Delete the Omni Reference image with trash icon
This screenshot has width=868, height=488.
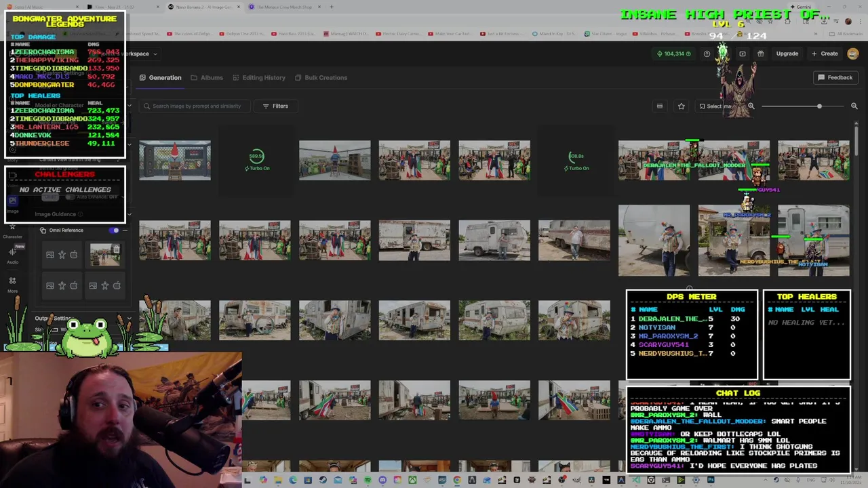click(x=117, y=249)
